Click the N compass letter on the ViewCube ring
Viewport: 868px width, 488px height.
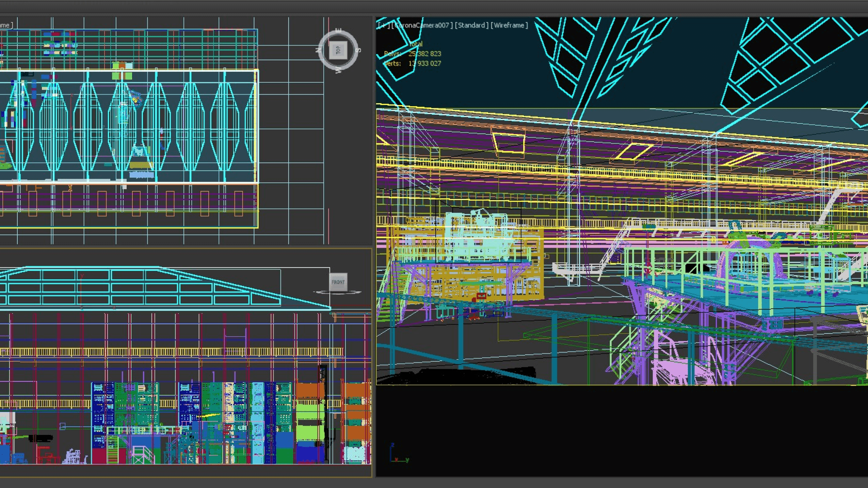tap(319, 50)
